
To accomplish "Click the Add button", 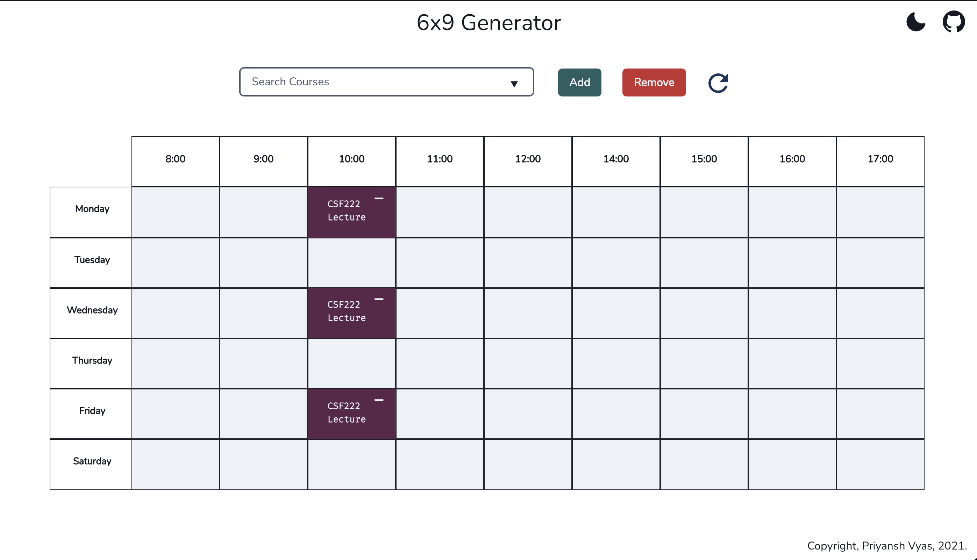I will pyautogui.click(x=580, y=82).
